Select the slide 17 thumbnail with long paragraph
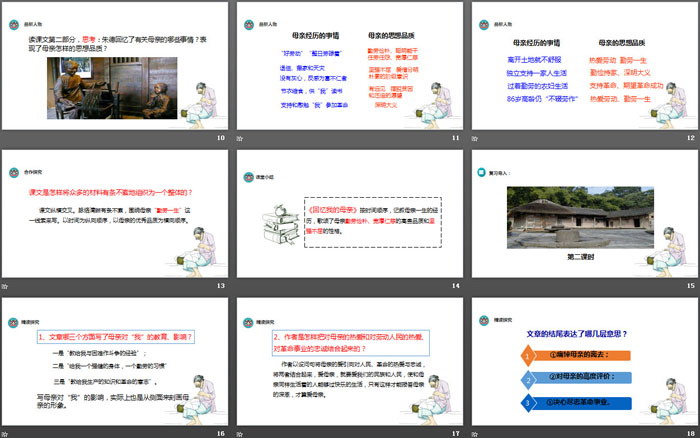The width and height of the screenshot is (700, 438). [x=350, y=359]
